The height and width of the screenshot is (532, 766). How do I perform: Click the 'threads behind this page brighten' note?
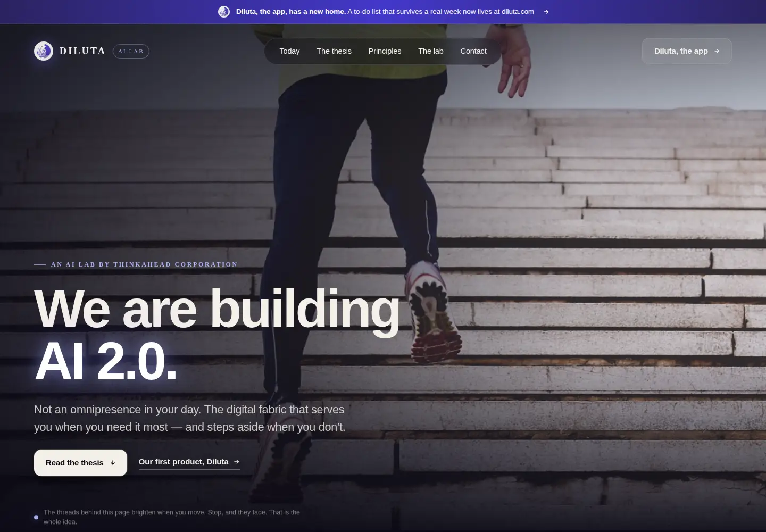[x=172, y=517]
